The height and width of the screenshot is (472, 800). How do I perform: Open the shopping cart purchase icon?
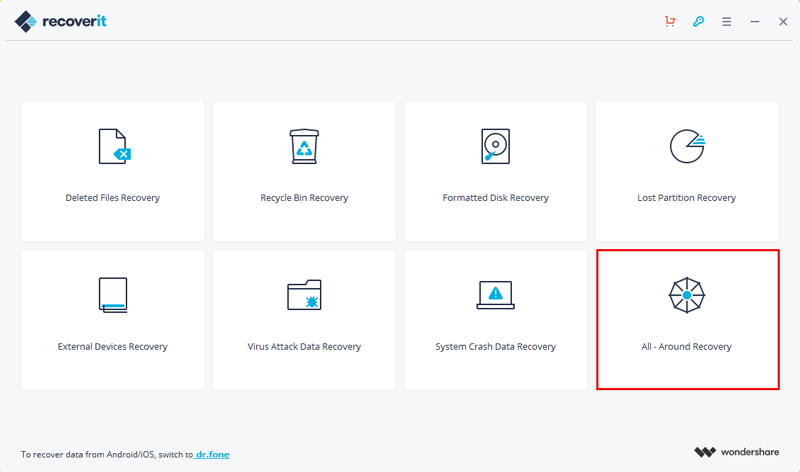point(670,21)
